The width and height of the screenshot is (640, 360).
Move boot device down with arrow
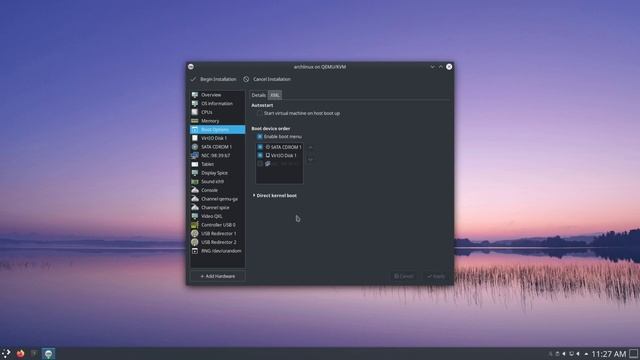310,159
